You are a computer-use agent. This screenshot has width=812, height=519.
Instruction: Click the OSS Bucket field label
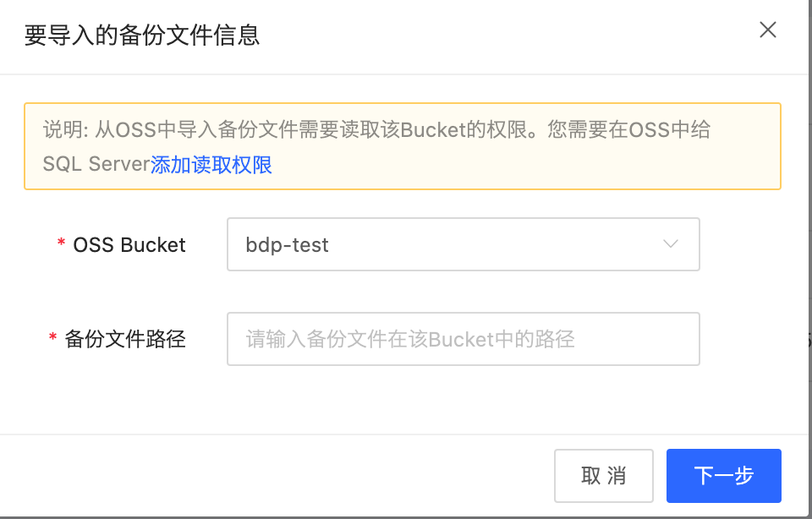click(129, 245)
